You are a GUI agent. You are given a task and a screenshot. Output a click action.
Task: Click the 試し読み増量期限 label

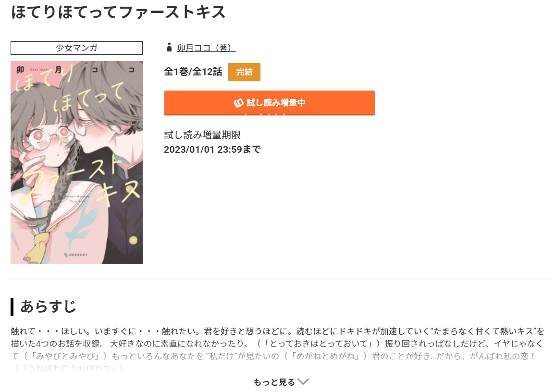click(x=202, y=135)
